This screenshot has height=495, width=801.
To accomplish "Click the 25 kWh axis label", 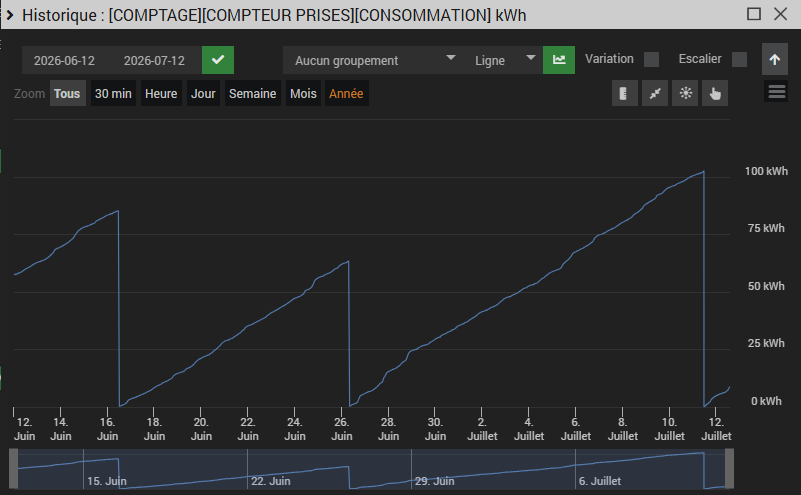I will (x=766, y=343).
